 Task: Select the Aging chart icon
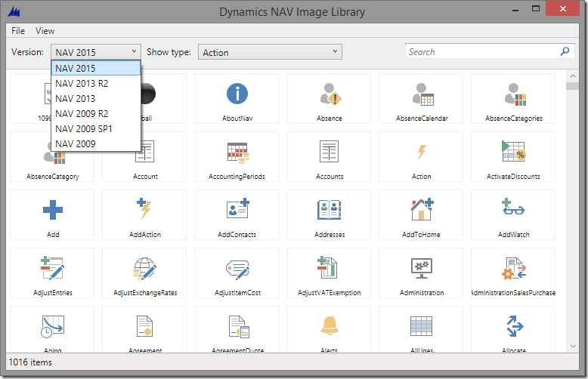[x=52, y=327]
